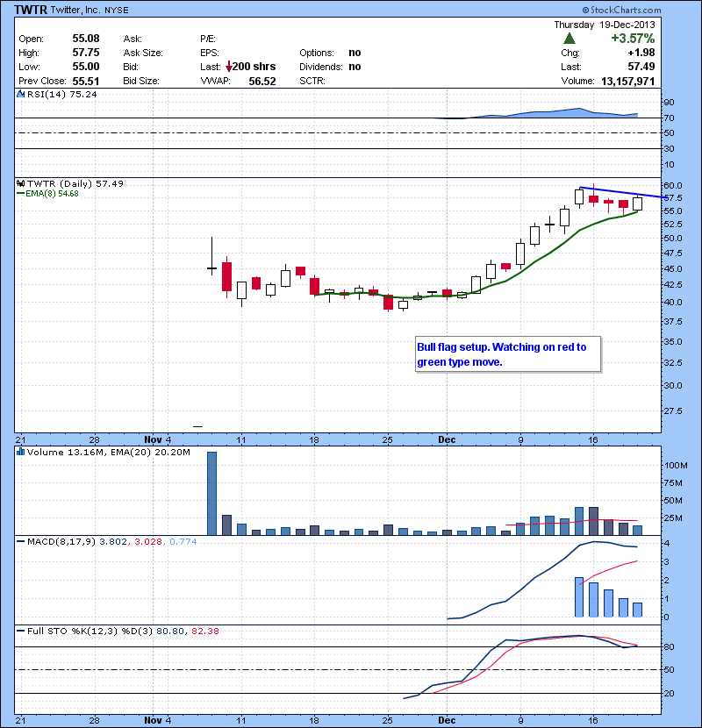Click the EMA(8) 54.68 legend label
The image size is (702, 728).
(x=52, y=194)
